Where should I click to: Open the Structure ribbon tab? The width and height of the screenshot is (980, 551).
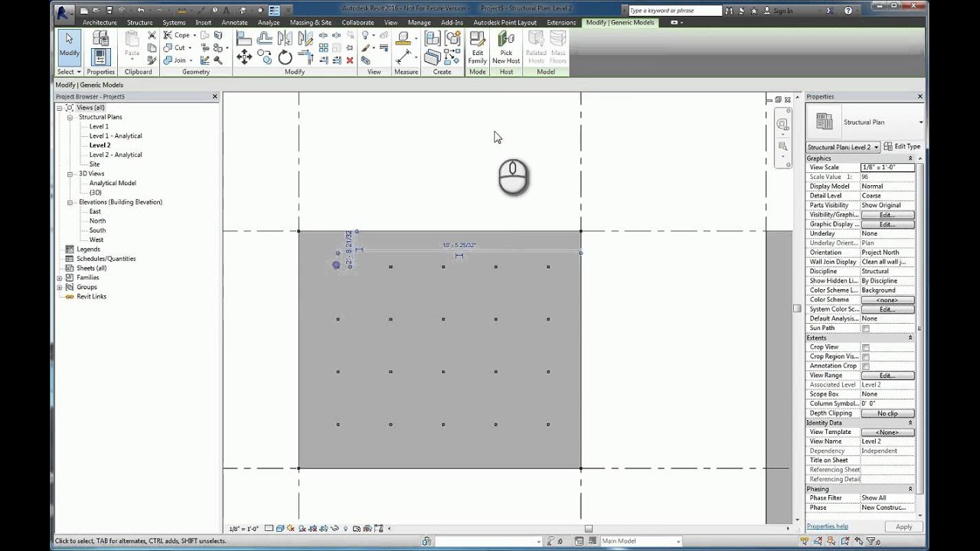pyautogui.click(x=139, y=22)
